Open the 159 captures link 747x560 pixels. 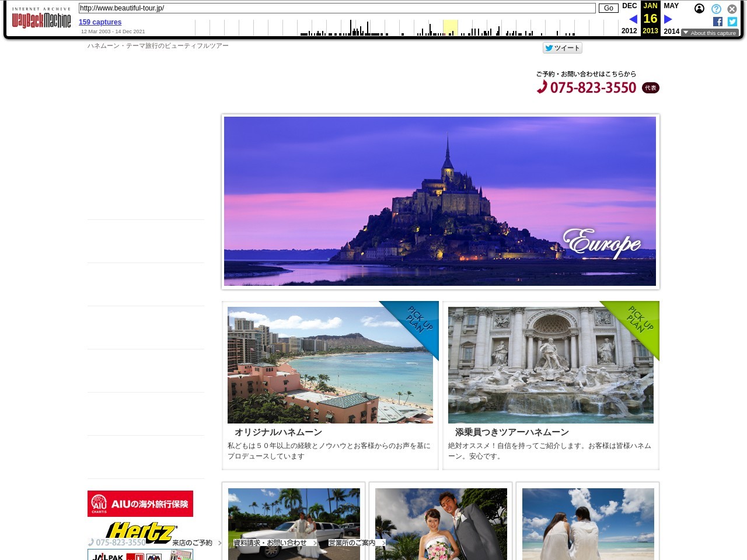[100, 22]
